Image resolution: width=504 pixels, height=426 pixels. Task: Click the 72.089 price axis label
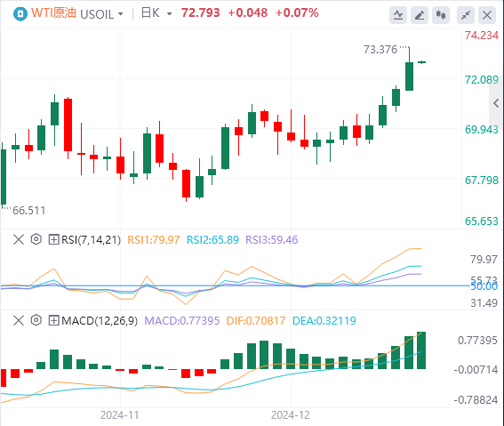tap(482, 80)
